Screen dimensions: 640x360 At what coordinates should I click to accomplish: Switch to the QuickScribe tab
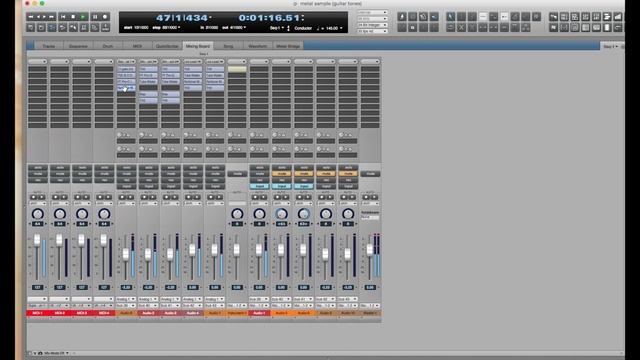point(167,46)
